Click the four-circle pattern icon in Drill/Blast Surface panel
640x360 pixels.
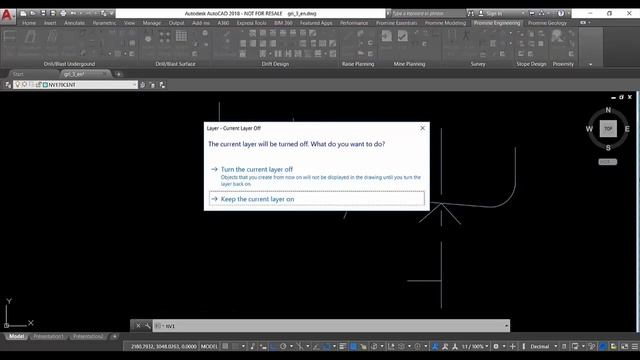[165, 37]
